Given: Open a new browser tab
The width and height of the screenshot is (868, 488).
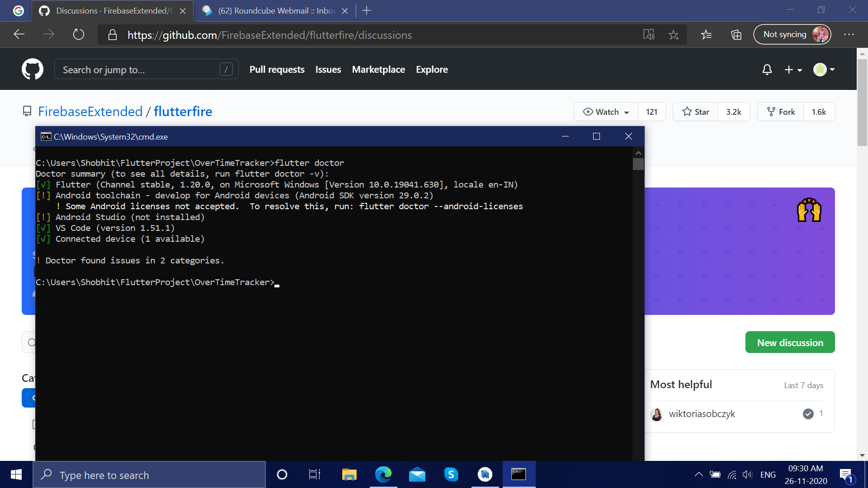Looking at the screenshot, I should coord(367,10).
